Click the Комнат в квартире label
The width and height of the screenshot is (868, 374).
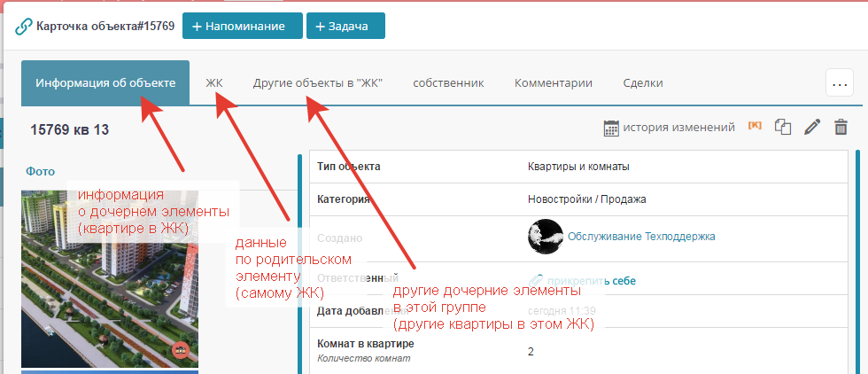(x=365, y=344)
